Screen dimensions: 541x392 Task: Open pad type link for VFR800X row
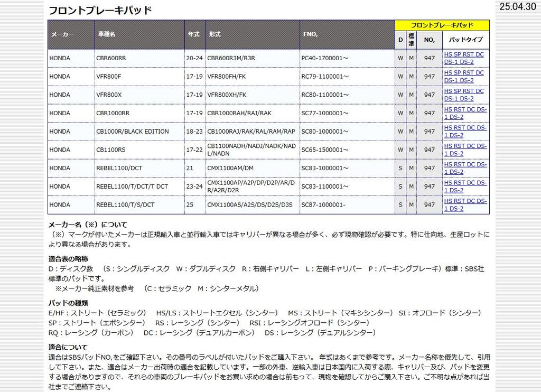click(463, 95)
